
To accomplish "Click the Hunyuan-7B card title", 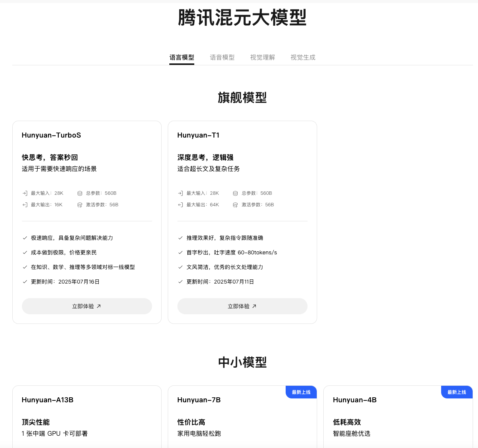I will click(x=199, y=400).
